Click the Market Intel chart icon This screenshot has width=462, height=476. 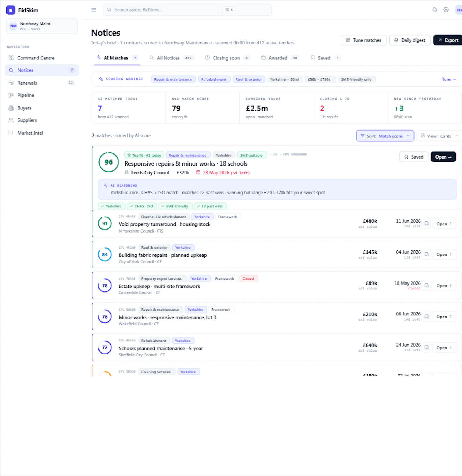pyautogui.click(x=11, y=133)
